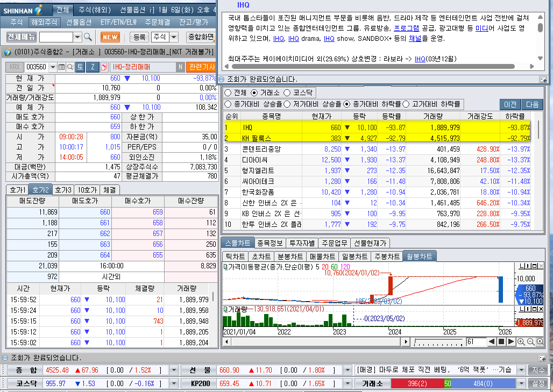The width and height of the screenshot is (553, 392).
Task: Click the chart stop square button
Action: click(x=501, y=341)
